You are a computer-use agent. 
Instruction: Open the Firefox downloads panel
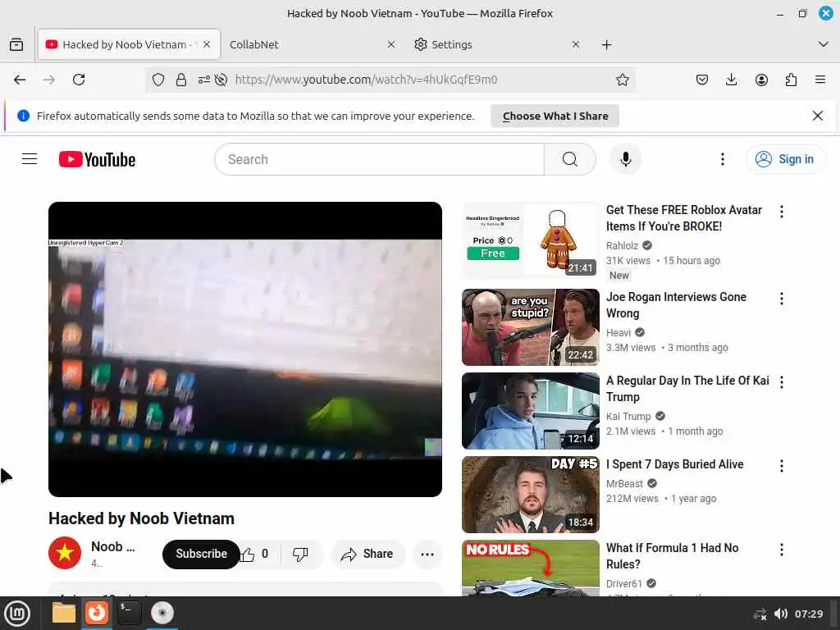(731, 80)
